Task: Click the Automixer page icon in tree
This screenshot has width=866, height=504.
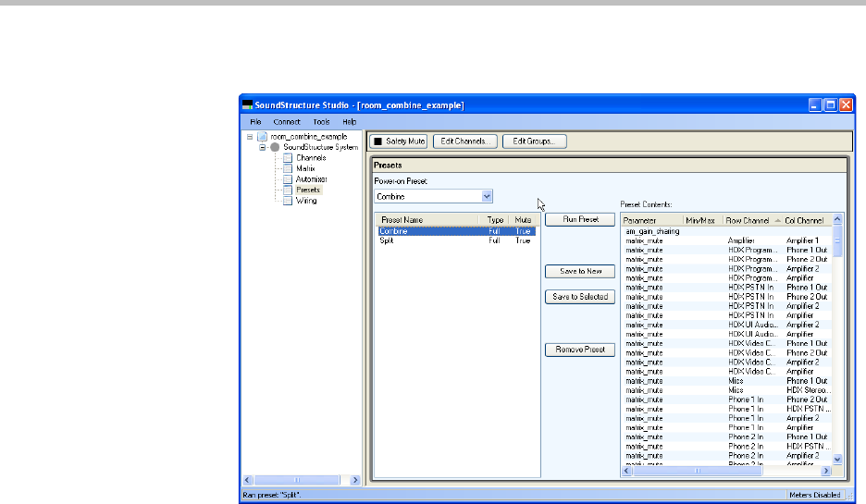Action: pos(288,178)
